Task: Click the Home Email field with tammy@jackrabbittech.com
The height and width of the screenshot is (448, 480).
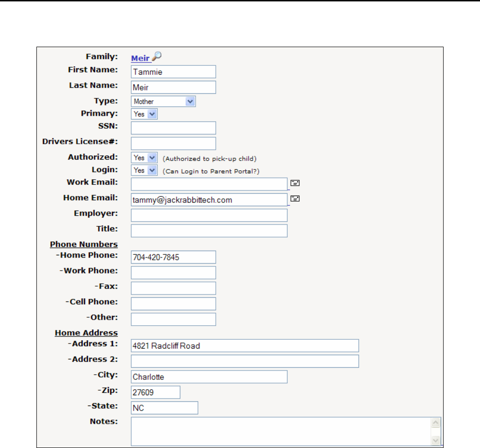Action: (209, 200)
